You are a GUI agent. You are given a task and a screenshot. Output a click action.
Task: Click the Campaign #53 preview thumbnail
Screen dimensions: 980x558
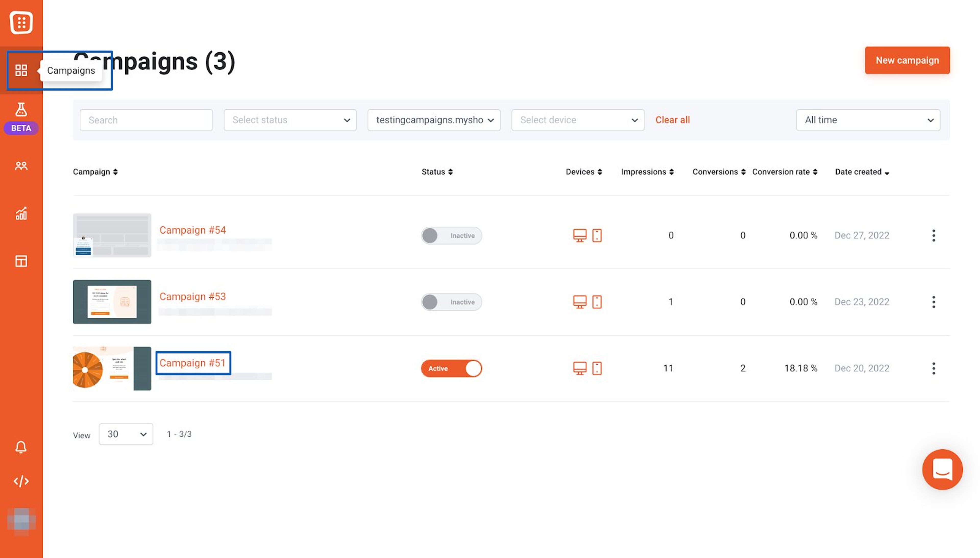pyautogui.click(x=112, y=302)
